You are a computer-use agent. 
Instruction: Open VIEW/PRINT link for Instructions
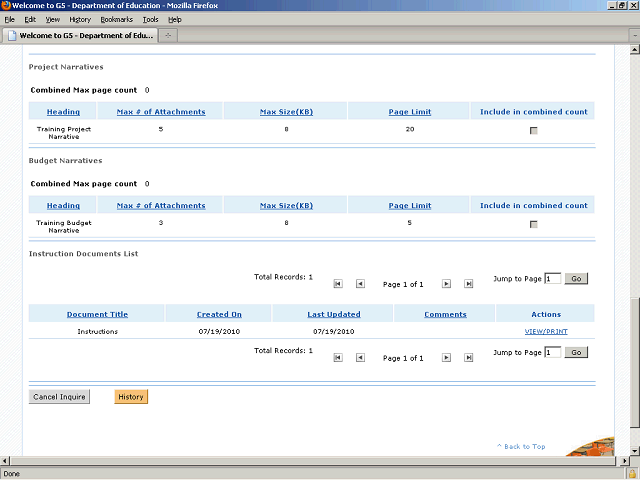pos(546,331)
